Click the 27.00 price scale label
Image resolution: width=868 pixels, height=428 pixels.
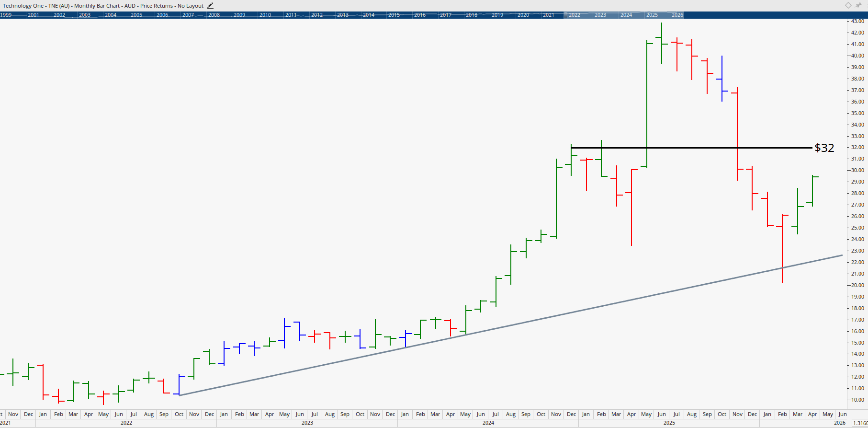point(857,205)
